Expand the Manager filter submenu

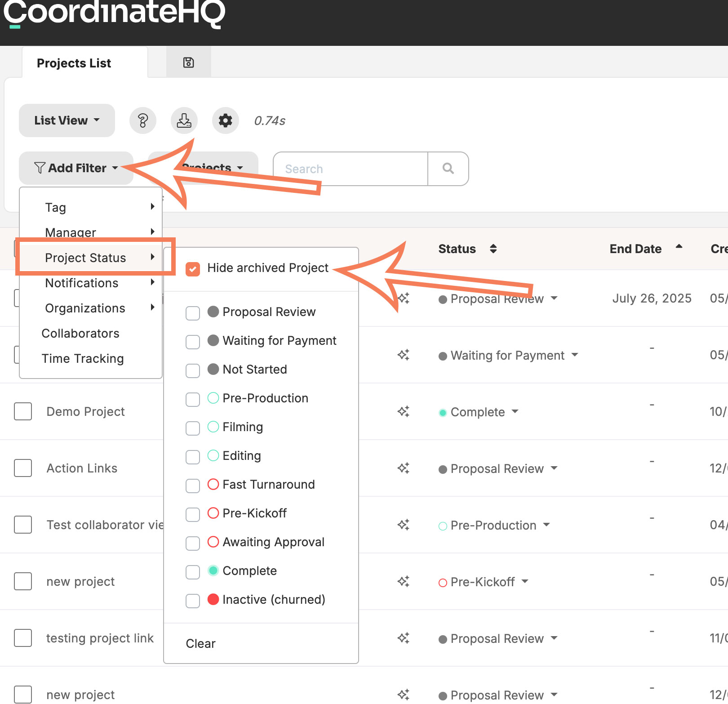tap(91, 232)
